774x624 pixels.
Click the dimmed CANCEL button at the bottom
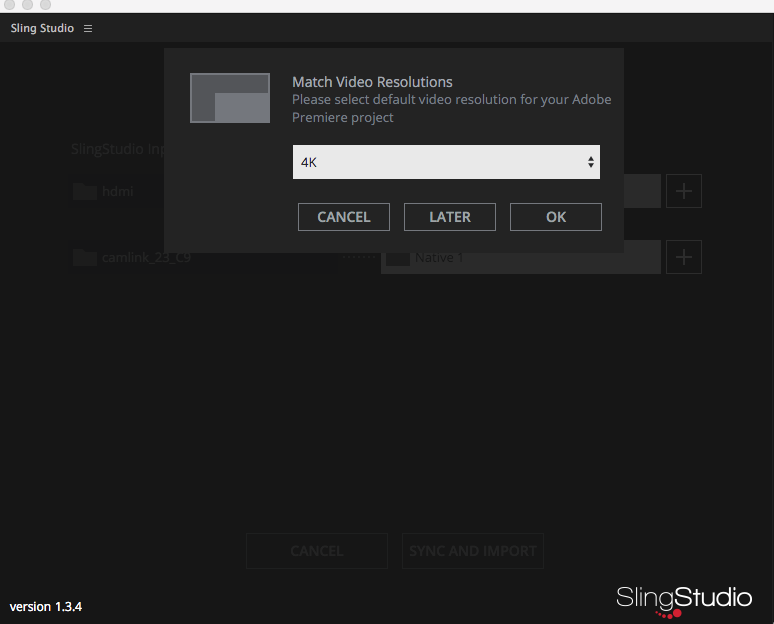click(x=317, y=551)
